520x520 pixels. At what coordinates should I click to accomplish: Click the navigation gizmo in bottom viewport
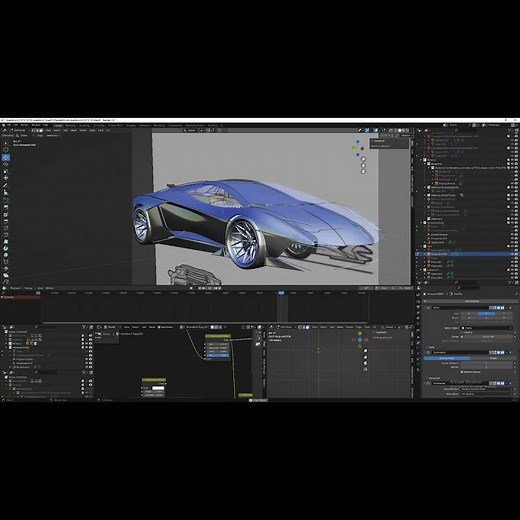(360, 340)
